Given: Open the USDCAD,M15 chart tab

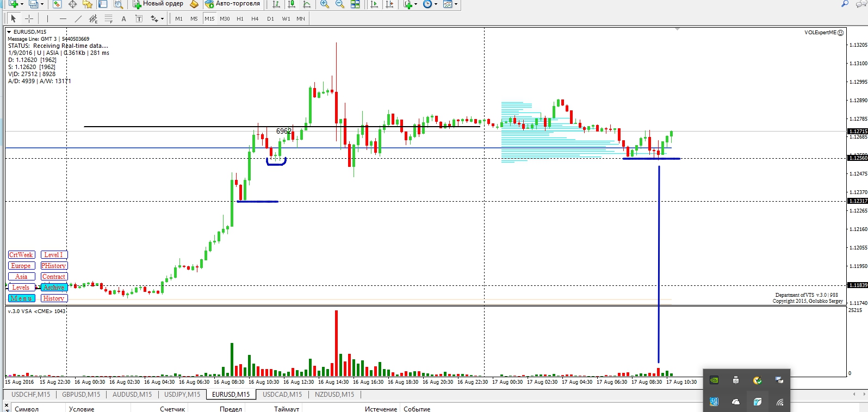Looking at the screenshot, I should pyautogui.click(x=282, y=395).
